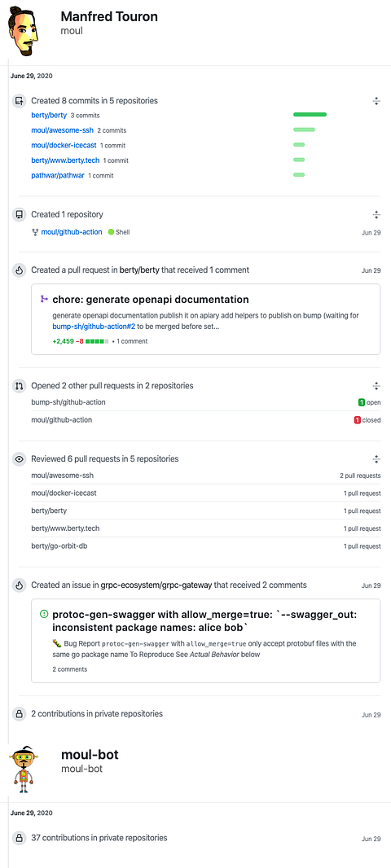Open the grpc-ecosystem/grpc-gateway repository link
This screenshot has height=868, width=391.
156,585
